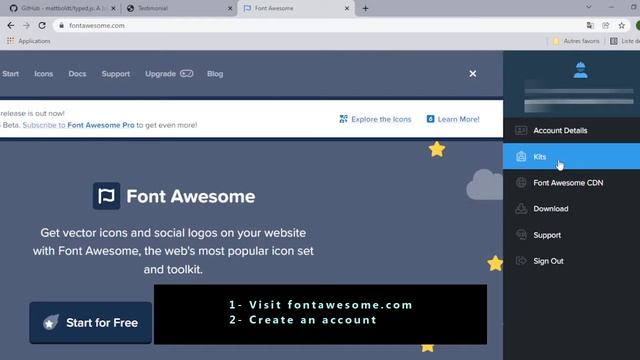The width and height of the screenshot is (640, 360).
Task: Click the Download tray icon
Action: pos(521,209)
